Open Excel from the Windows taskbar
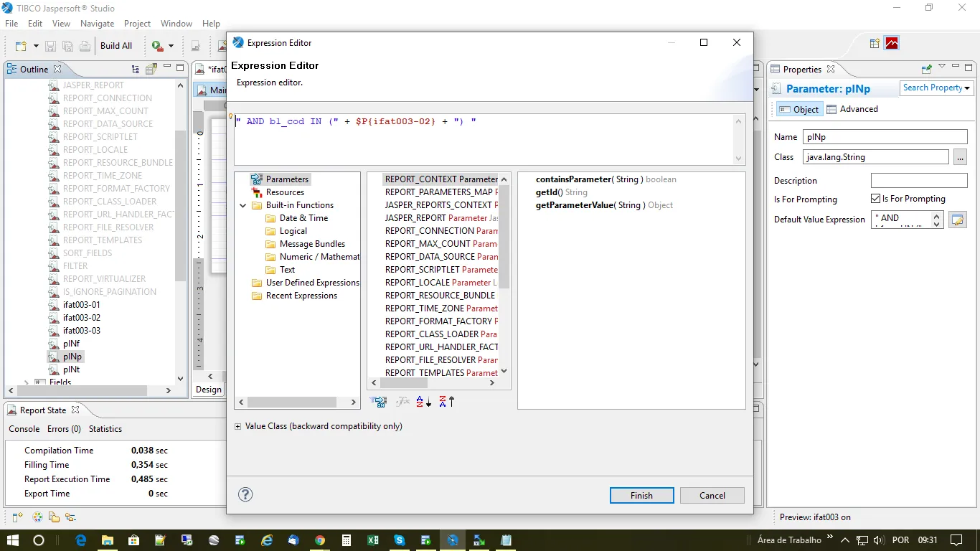This screenshot has width=980, height=551. point(373,540)
